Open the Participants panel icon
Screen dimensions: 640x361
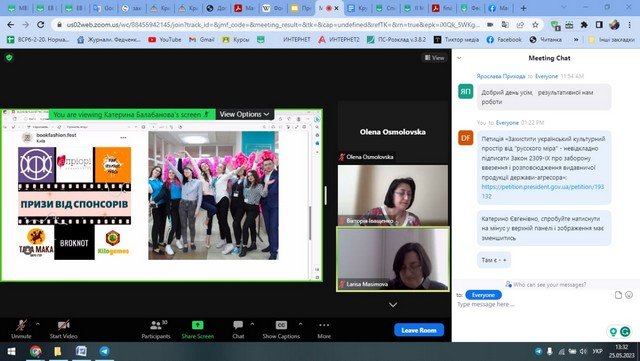click(x=156, y=325)
